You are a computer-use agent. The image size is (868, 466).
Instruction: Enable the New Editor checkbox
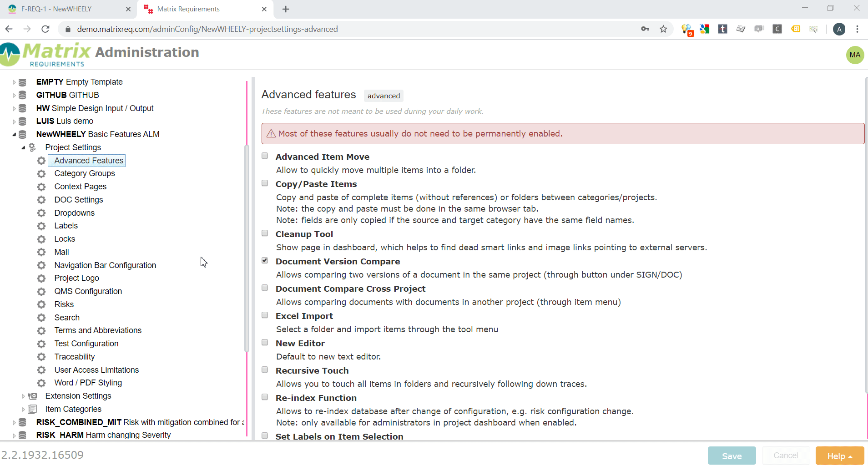[265, 343]
